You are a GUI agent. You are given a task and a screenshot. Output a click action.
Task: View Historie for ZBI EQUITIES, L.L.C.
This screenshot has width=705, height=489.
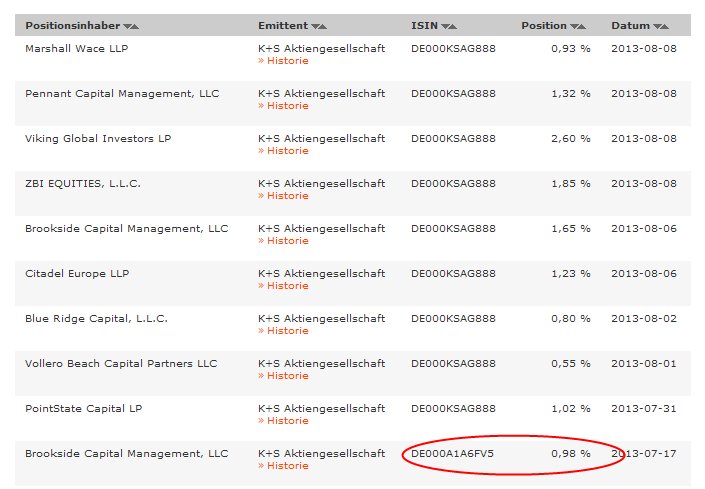pyautogui.click(x=283, y=196)
